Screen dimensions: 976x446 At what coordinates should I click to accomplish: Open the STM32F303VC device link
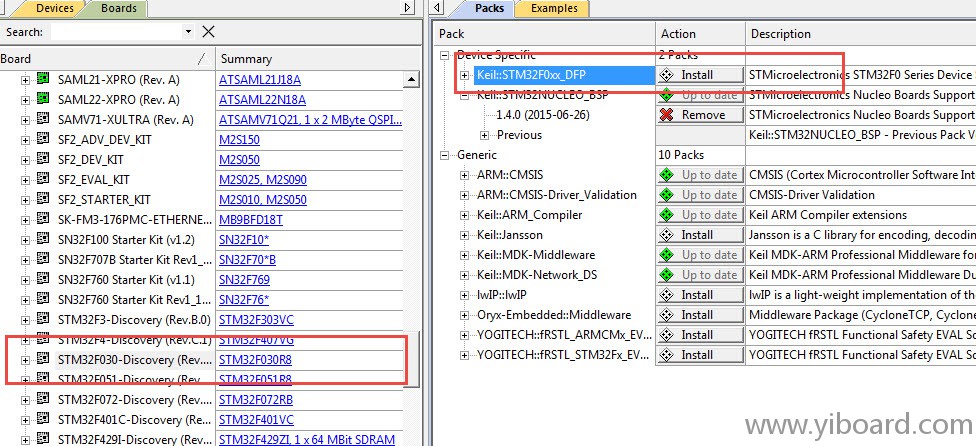tap(256, 320)
